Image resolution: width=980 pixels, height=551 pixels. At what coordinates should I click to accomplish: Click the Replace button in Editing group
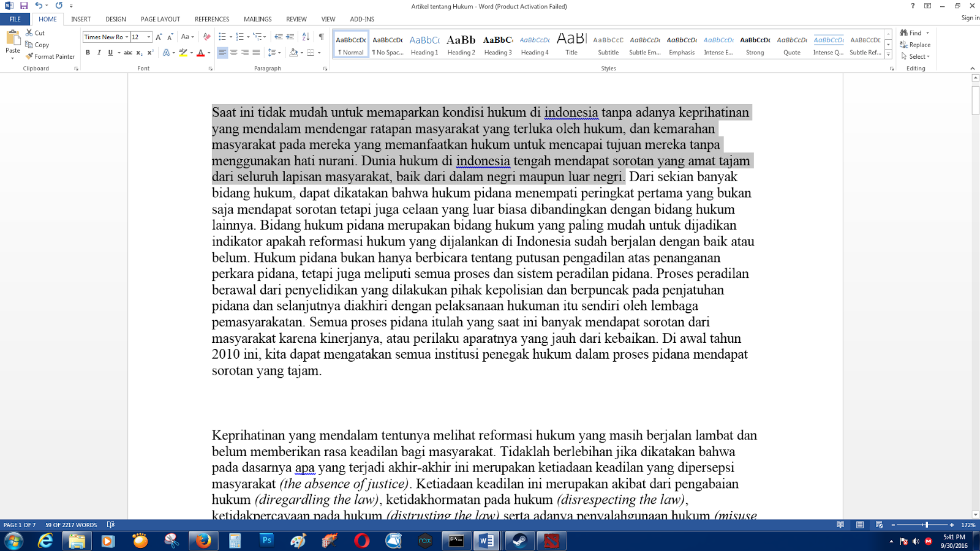(916, 45)
